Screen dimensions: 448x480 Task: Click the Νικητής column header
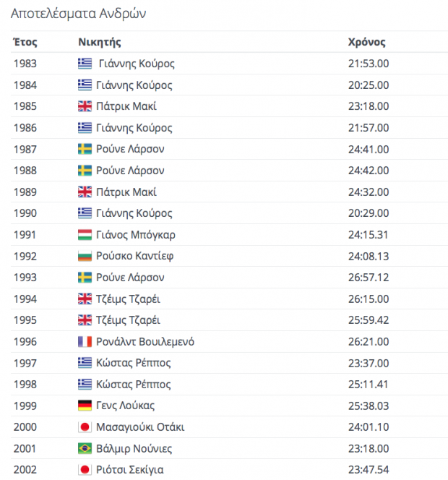[99, 42]
